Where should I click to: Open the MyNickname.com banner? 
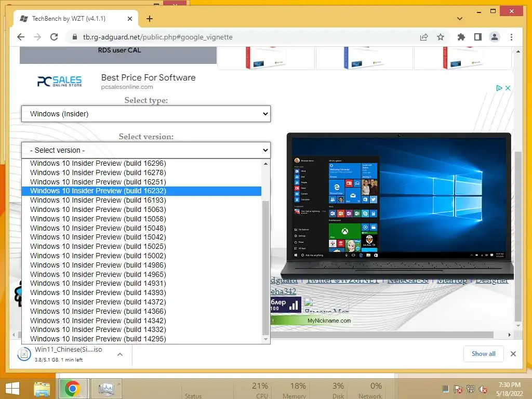(312, 321)
